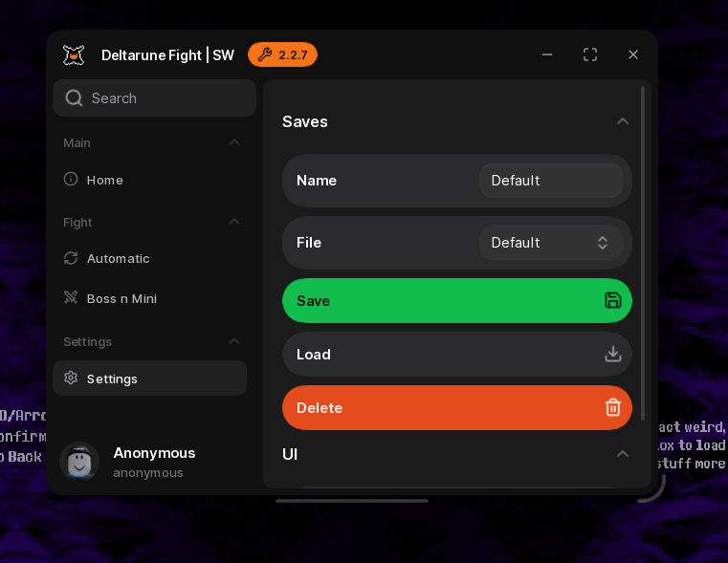This screenshot has width=728, height=563.
Task: Close the Deltarune Fight window
Action: point(633,54)
